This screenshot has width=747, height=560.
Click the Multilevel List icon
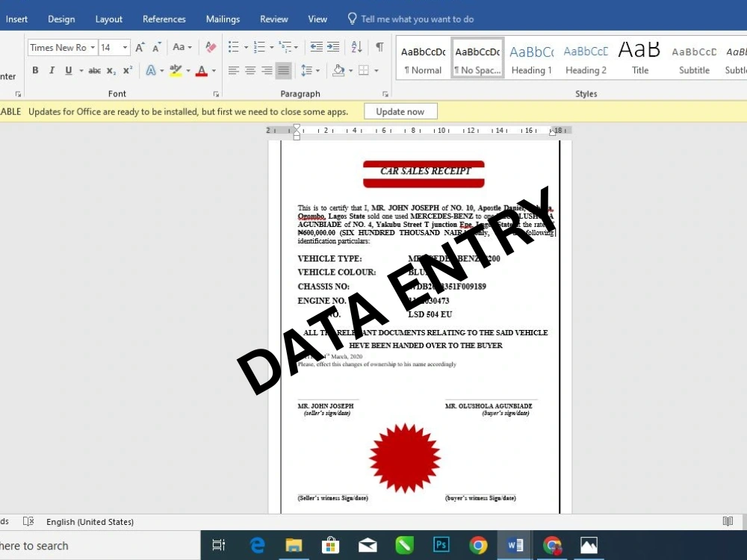(x=285, y=46)
